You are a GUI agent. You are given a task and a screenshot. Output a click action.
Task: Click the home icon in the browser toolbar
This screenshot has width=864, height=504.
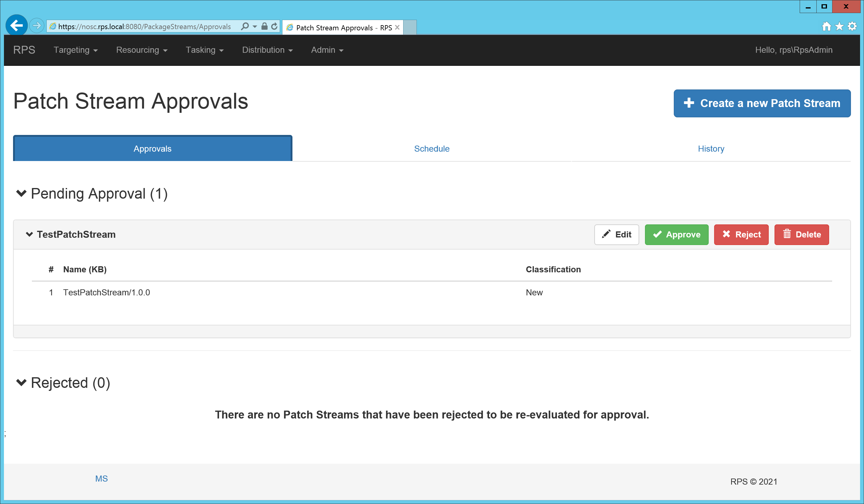tap(827, 26)
